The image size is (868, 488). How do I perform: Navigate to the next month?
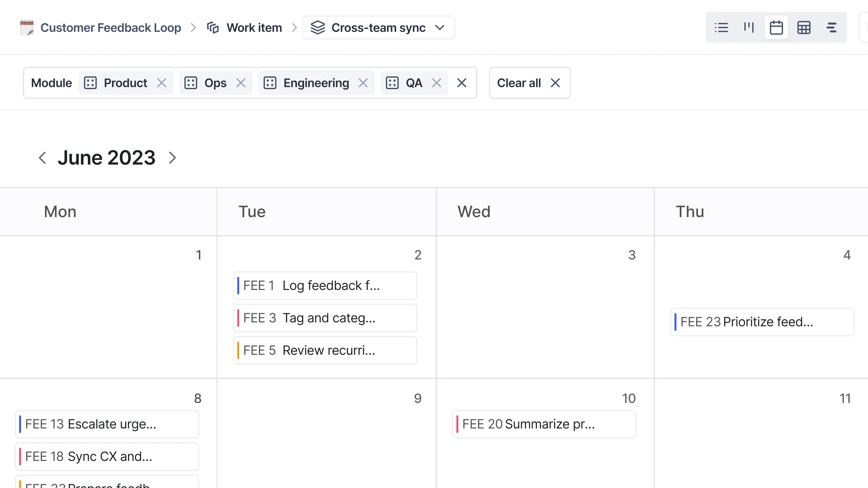click(172, 158)
